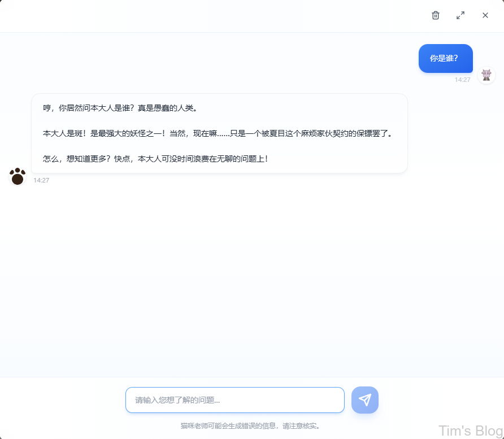Click the 14:27 timestamp under bot reply

click(41, 180)
